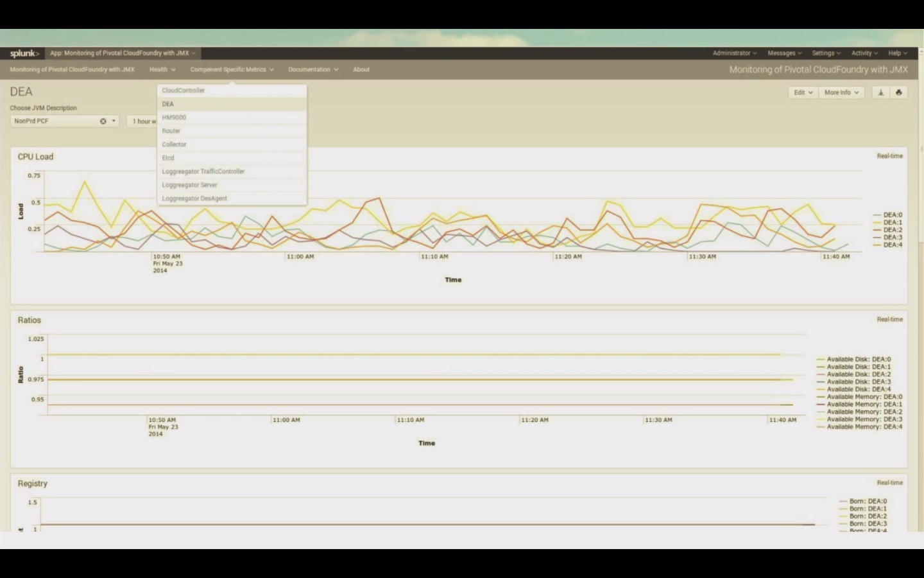
Task: Toggle Born: DEA:1 in Registry legend
Action: point(863,509)
